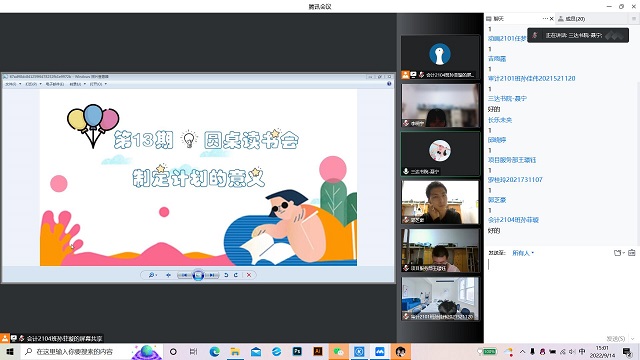Image resolution: width=640 pixels, height=360 pixels.
Task: Open the File menu in photo viewer
Action: (12, 84)
